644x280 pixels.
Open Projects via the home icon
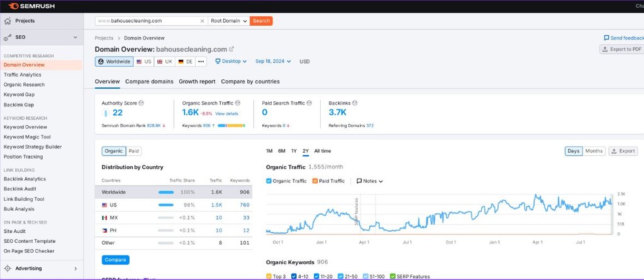click(x=8, y=21)
